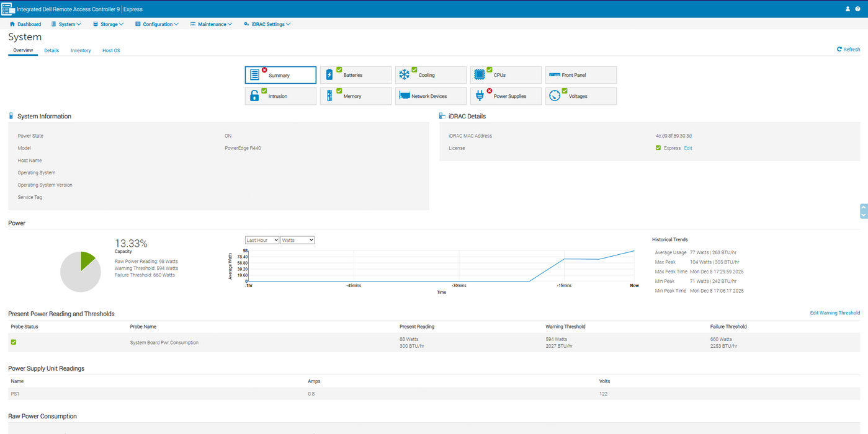
Task: Switch to the Host OS tab
Action: pyautogui.click(x=111, y=51)
